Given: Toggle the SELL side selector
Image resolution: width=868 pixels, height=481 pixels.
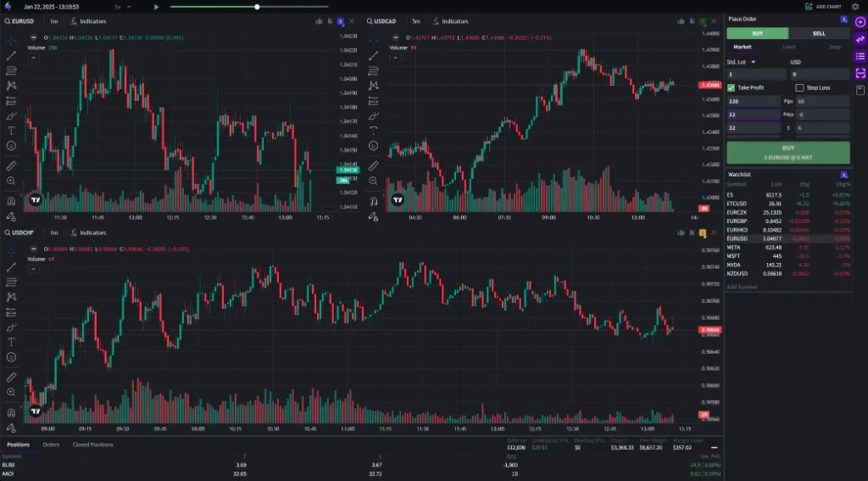Looking at the screenshot, I should [x=819, y=33].
